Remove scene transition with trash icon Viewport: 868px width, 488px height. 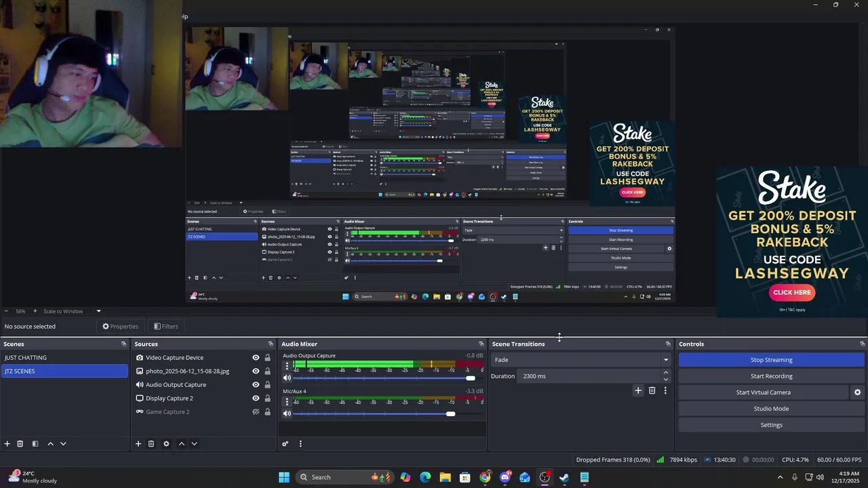pyautogui.click(x=652, y=390)
